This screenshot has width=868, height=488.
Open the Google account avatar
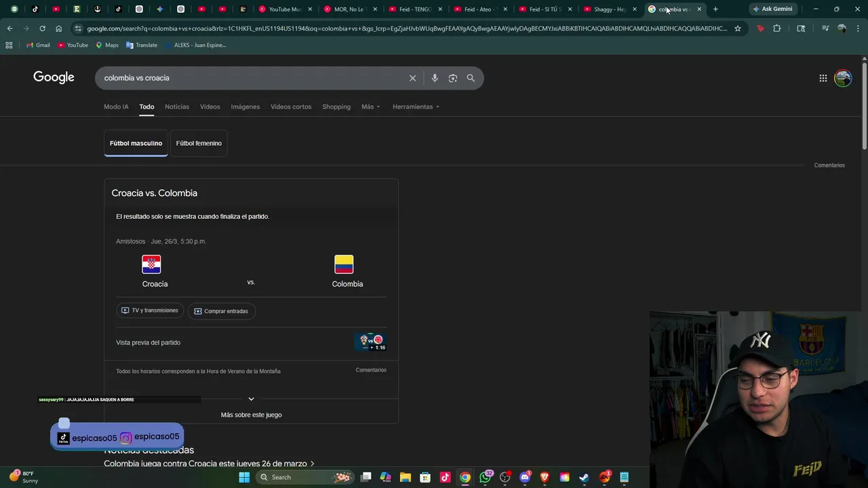tap(843, 78)
